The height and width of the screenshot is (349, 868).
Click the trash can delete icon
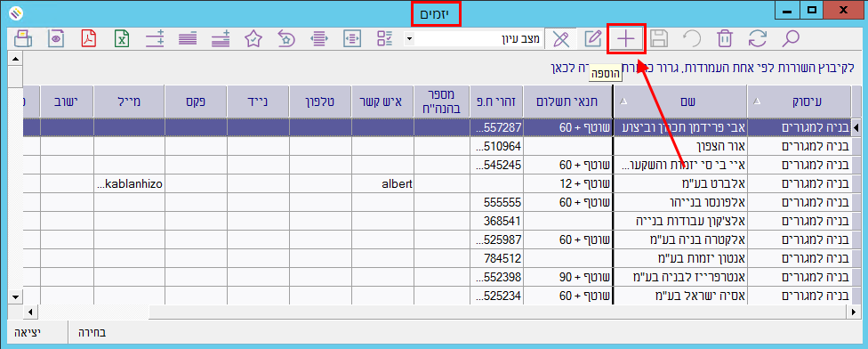725,39
